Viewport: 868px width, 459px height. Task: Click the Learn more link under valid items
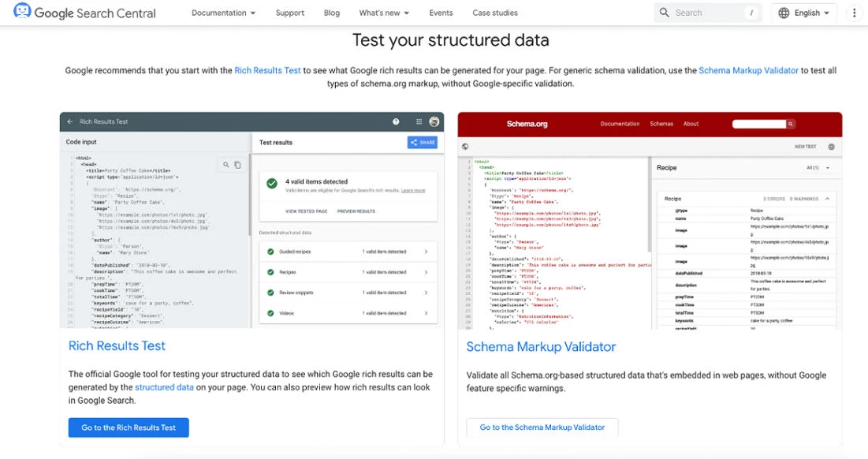413,191
